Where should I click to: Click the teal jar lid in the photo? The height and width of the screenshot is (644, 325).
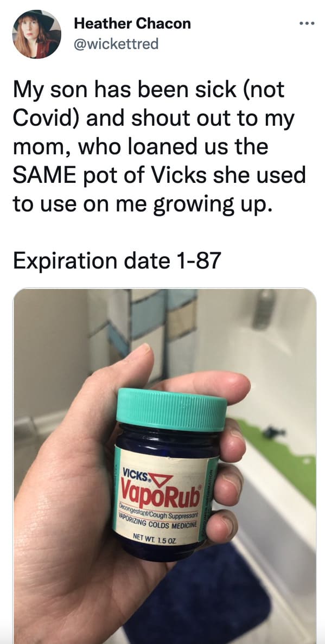(171, 410)
